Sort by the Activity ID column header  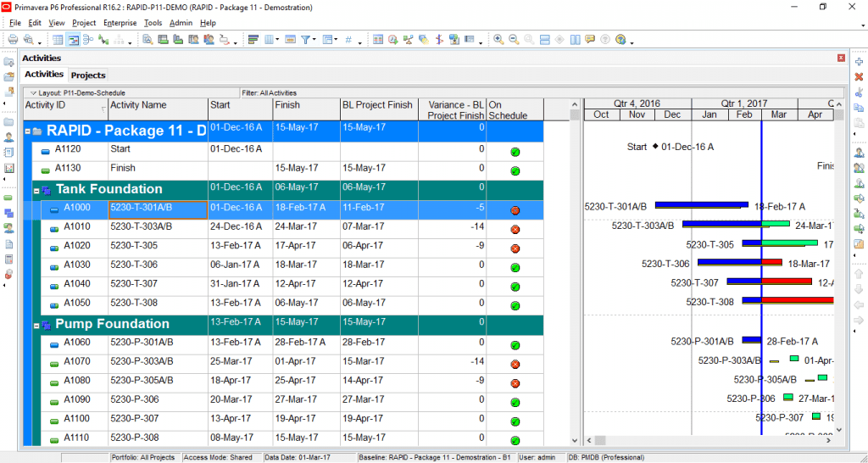pos(66,109)
